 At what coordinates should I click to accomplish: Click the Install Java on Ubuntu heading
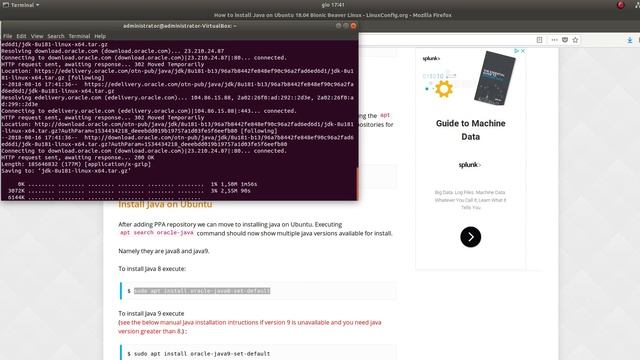point(165,204)
